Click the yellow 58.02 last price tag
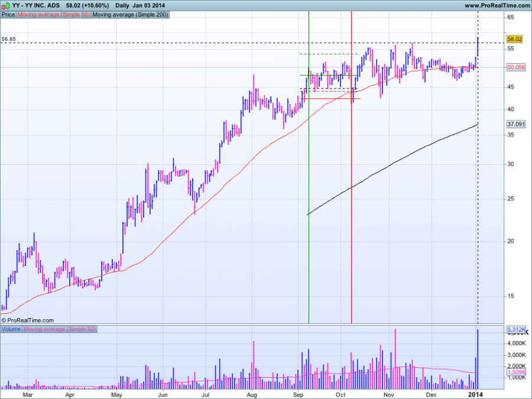Viewport: 532px width, 399px height. 514,39
